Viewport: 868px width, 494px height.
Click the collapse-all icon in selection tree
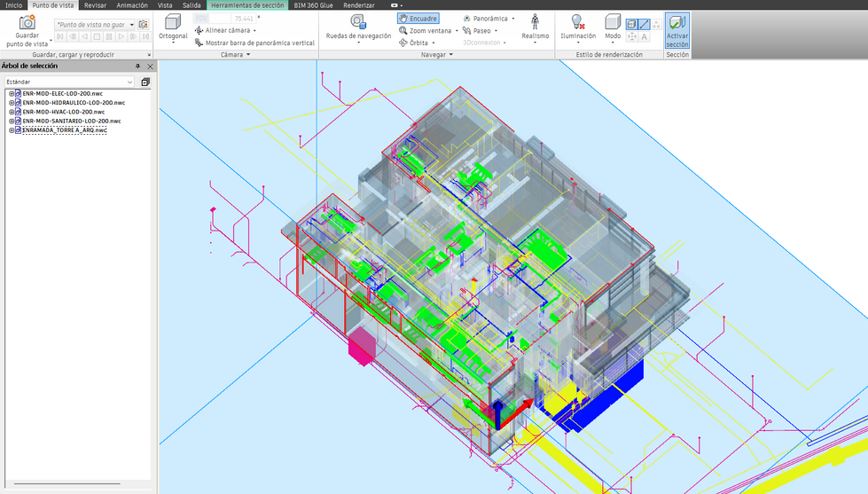145,82
